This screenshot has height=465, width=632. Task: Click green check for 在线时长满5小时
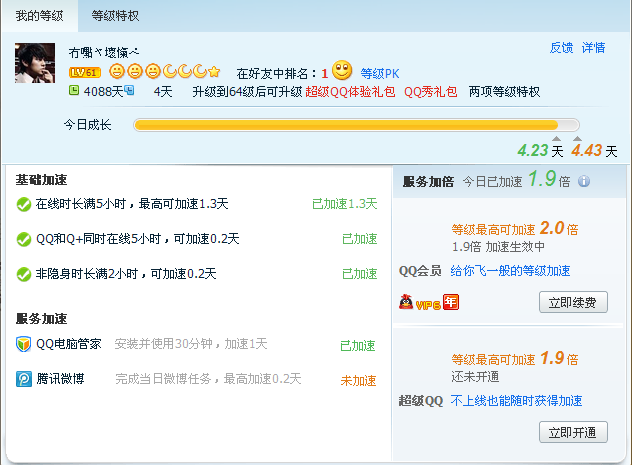[x=24, y=204]
